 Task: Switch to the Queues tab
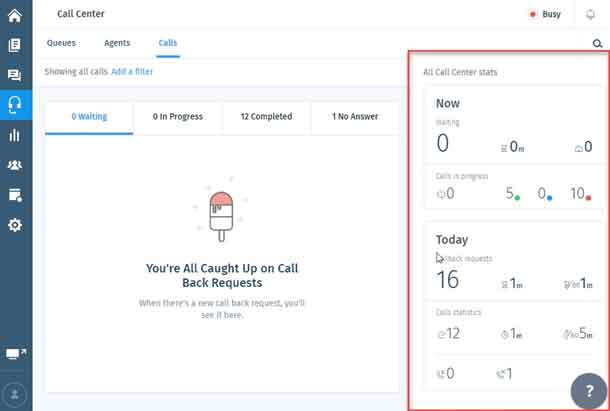pos(61,43)
